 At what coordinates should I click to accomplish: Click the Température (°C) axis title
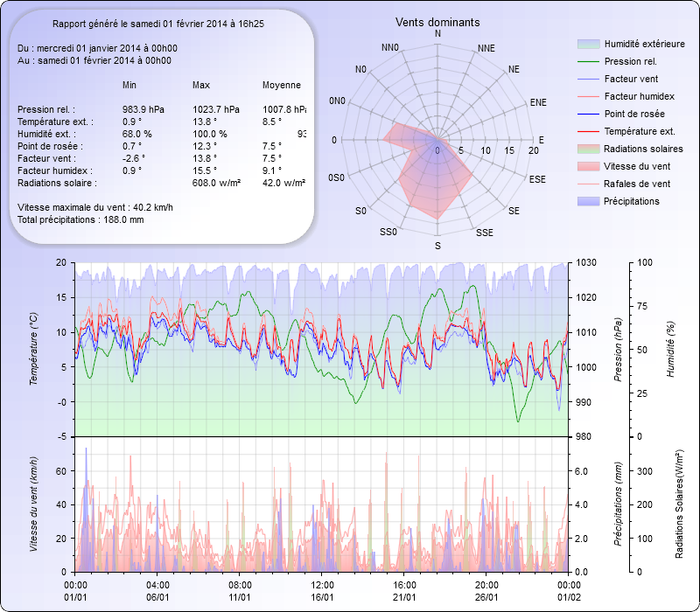pos(35,350)
